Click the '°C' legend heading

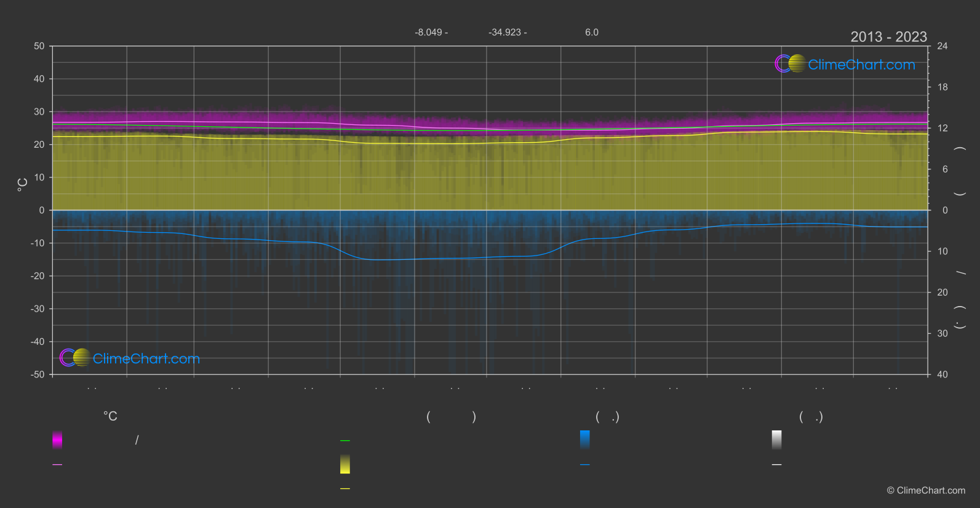[x=110, y=417]
